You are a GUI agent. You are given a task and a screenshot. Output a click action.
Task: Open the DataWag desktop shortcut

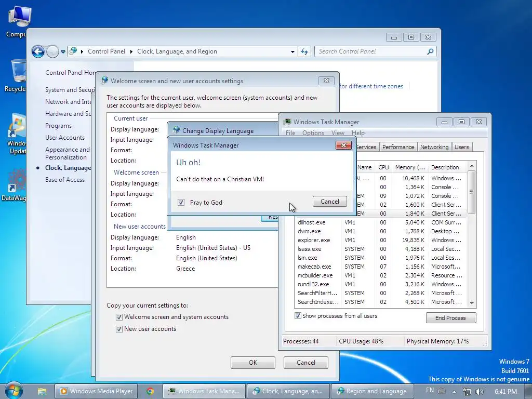pos(14,185)
